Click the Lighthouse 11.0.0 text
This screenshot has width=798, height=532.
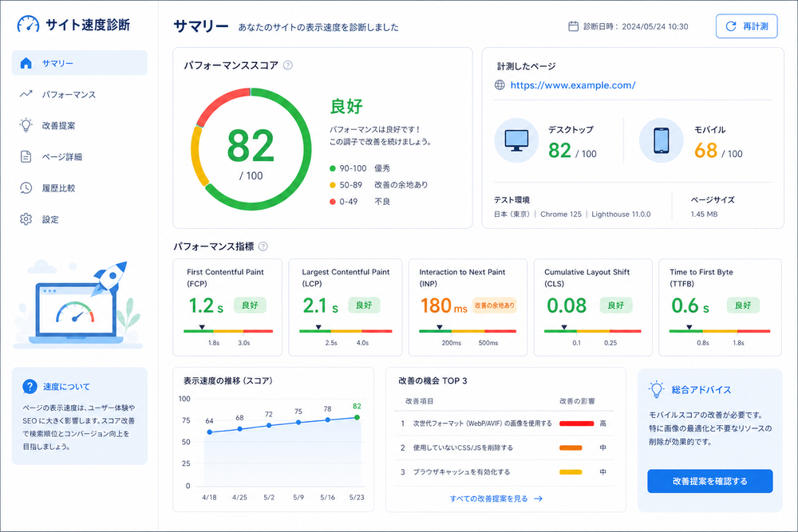[x=621, y=214]
